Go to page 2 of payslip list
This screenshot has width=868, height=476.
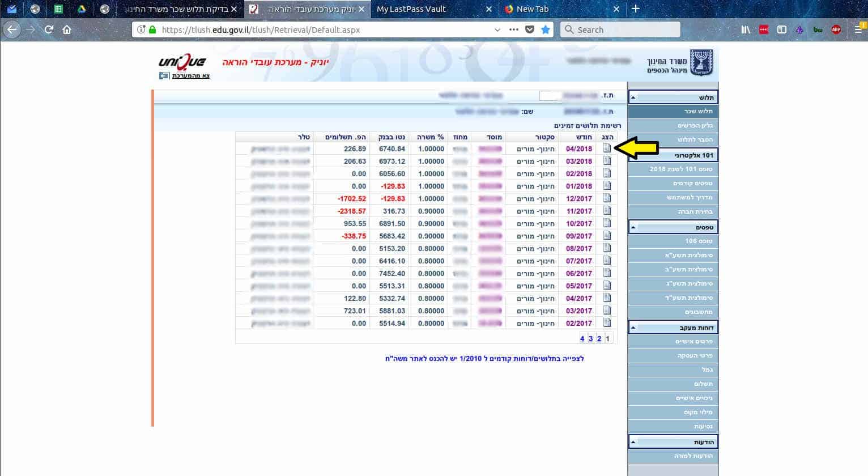[x=599, y=339]
